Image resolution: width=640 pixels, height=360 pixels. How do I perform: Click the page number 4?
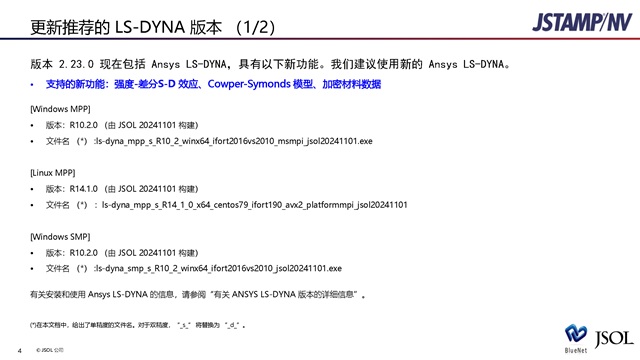click(20, 351)
